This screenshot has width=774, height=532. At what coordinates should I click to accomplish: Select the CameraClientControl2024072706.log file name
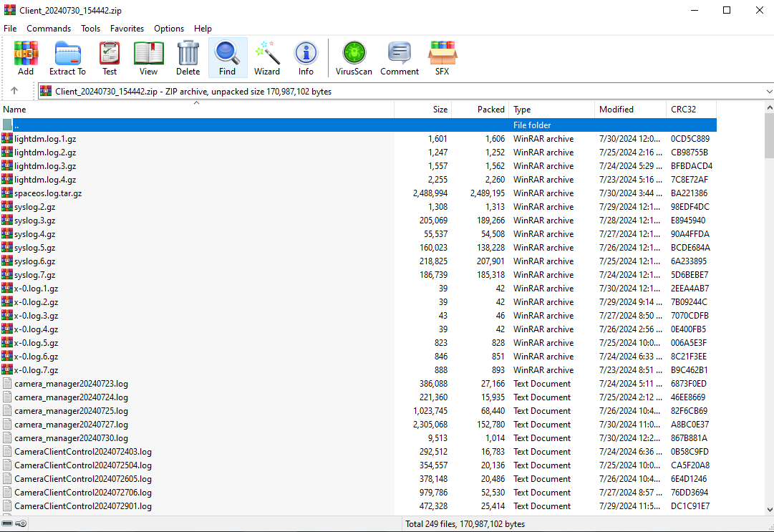click(84, 493)
